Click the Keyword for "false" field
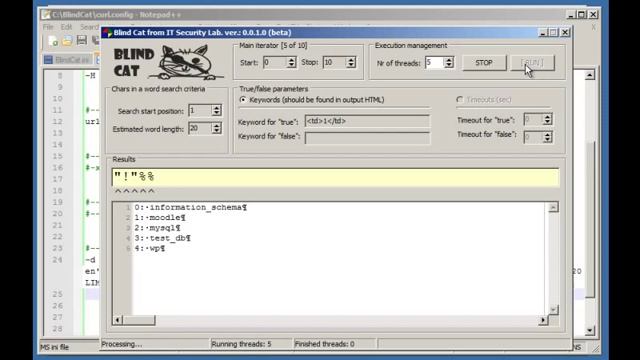 [x=367, y=138]
